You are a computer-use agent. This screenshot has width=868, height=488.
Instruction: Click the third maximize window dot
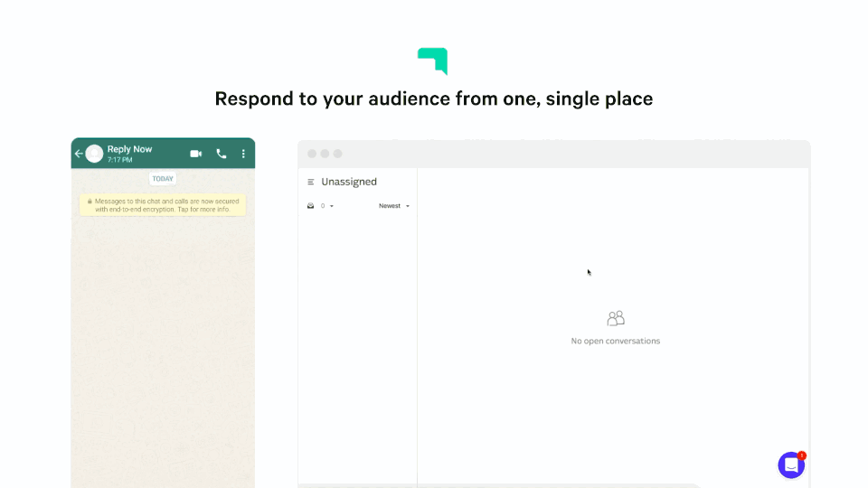coord(338,154)
